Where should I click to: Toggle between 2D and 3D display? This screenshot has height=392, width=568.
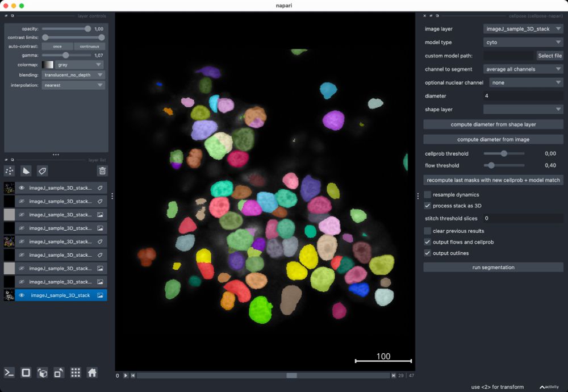pyautogui.click(x=26, y=372)
